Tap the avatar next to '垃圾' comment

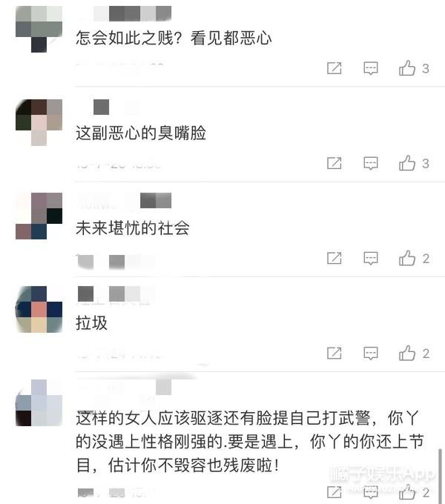tap(39, 309)
